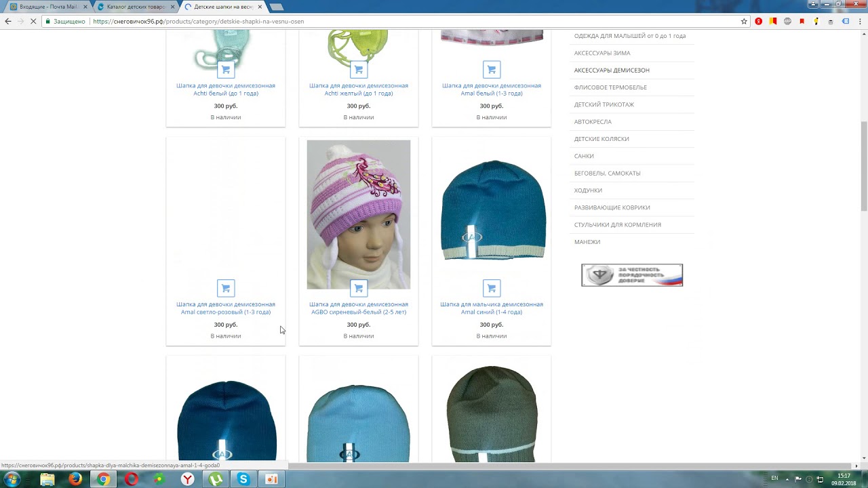This screenshot has width=868, height=488.
Task: Open AGBO сиреневый-белый (2-5 лет) link
Action: point(359,308)
